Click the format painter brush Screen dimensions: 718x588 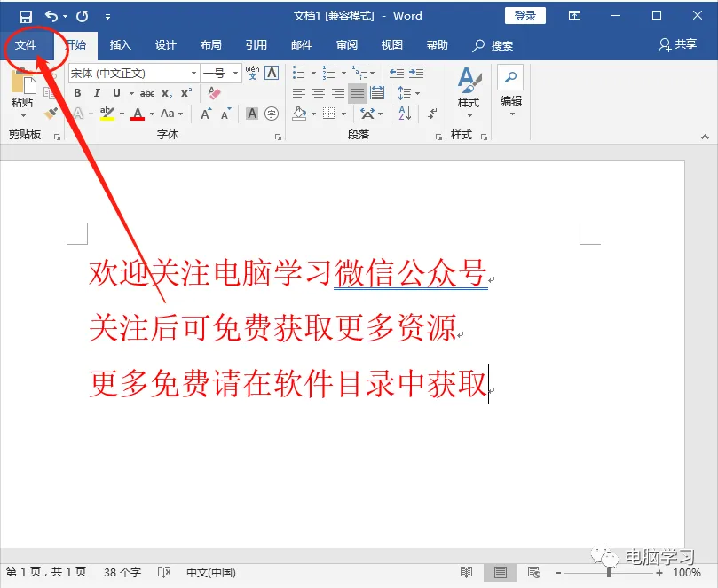[51, 113]
